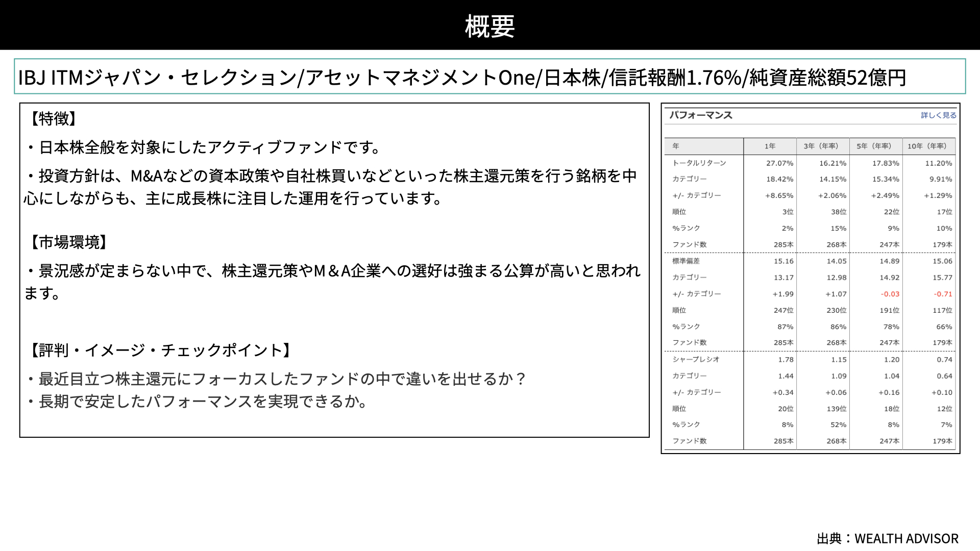Image resolution: width=980 pixels, height=551 pixels.
Task: Select the 11.20% total return value
Action: (x=939, y=163)
